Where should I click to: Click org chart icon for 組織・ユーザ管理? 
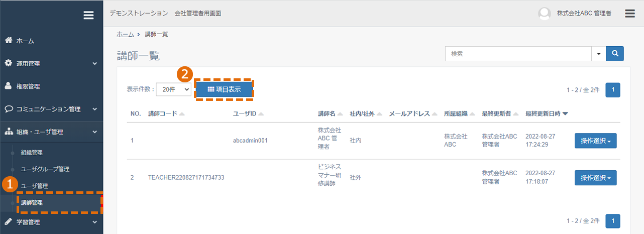[x=9, y=132]
